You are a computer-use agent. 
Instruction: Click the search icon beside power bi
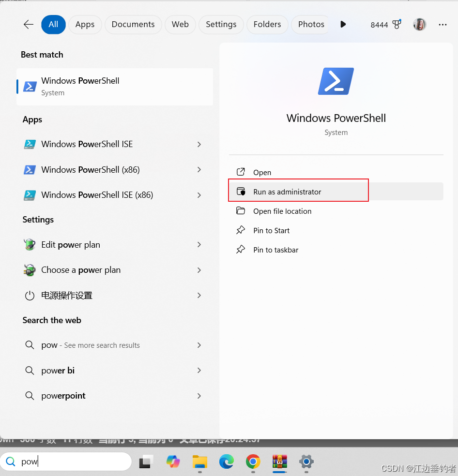click(30, 371)
